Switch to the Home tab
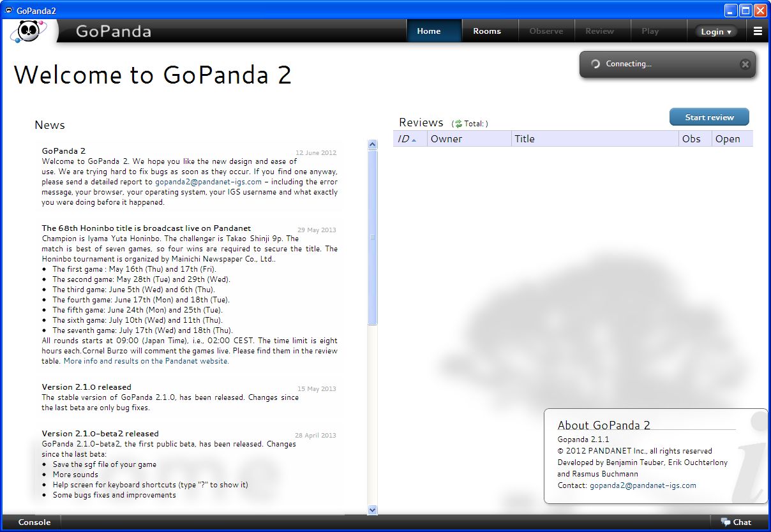Screen dimensions: 771x532 pyautogui.click(x=428, y=31)
